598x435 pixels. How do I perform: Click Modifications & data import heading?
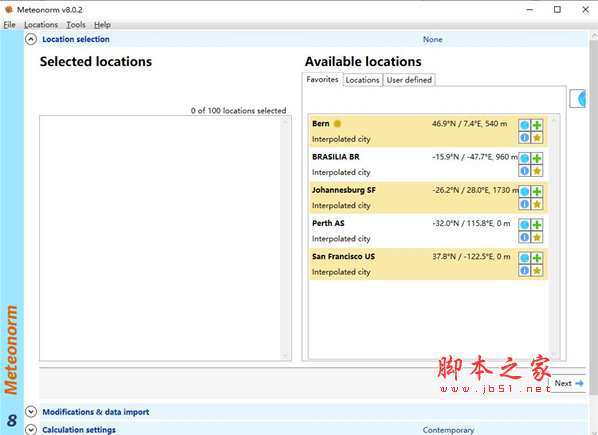pyautogui.click(x=96, y=412)
